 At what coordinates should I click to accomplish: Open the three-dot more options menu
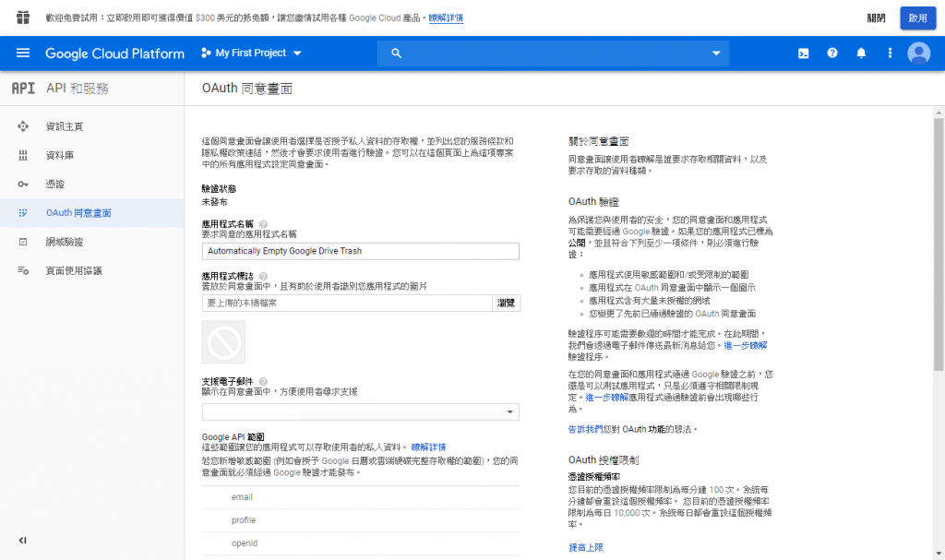pos(890,53)
